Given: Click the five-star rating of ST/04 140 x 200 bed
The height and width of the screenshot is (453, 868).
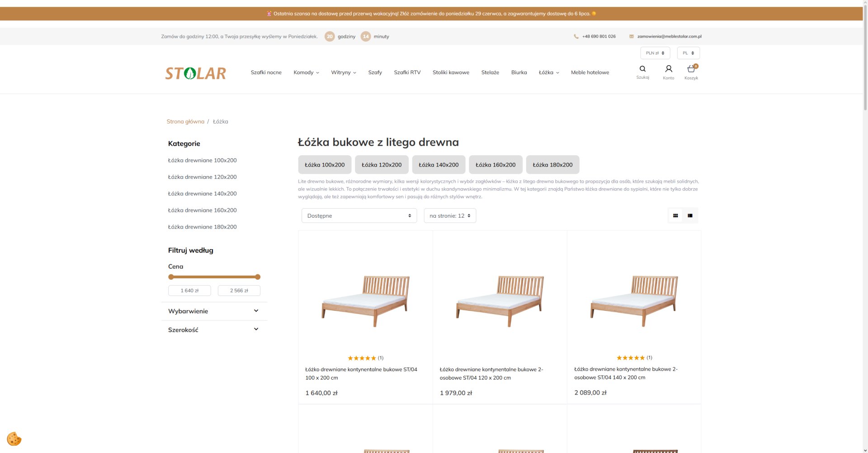Looking at the screenshot, I should click(630, 358).
